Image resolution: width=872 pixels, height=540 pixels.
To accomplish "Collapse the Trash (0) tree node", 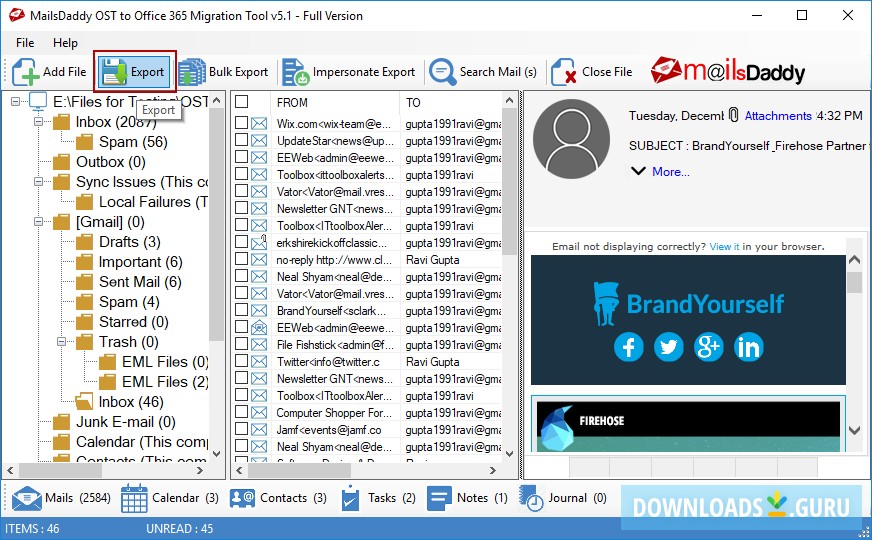I will click(x=61, y=341).
